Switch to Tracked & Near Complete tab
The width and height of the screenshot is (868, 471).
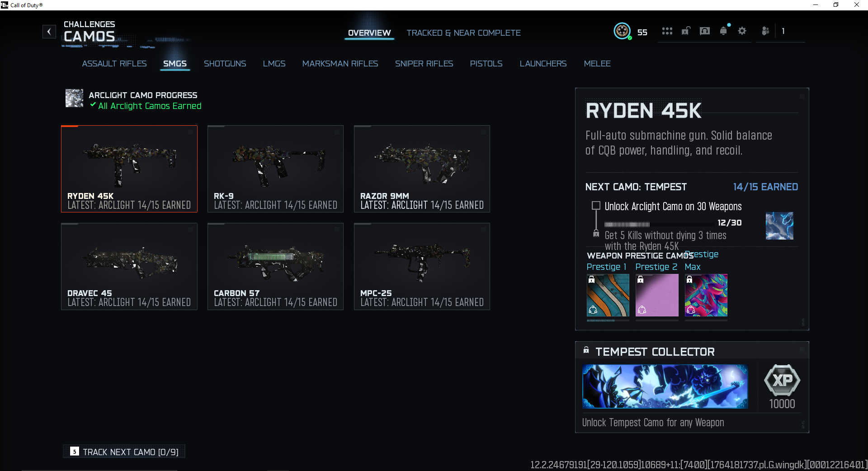463,33
